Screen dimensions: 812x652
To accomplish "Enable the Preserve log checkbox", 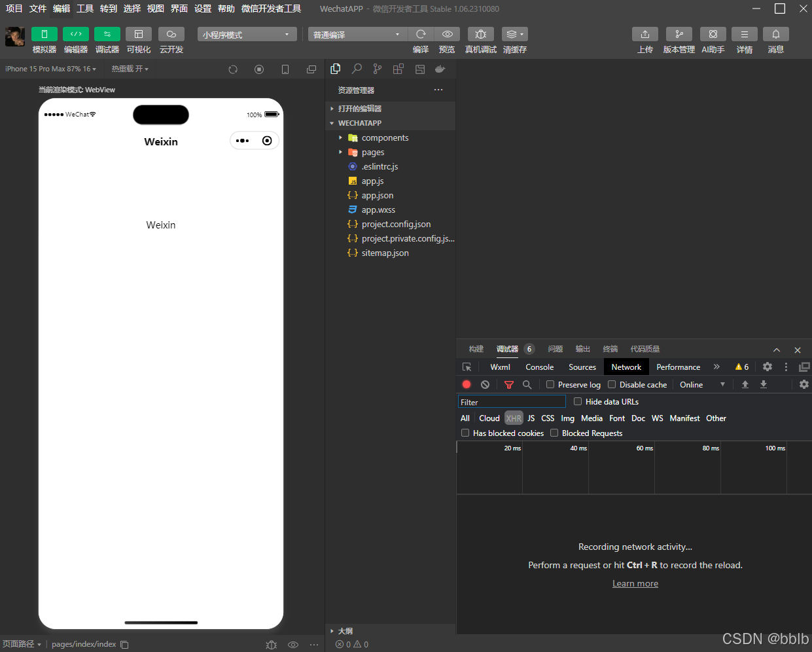I will click(550, 384).
